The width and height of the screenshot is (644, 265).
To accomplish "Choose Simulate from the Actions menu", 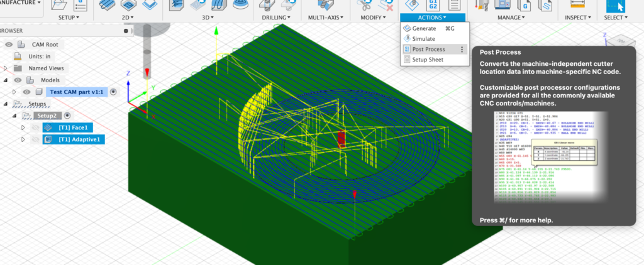I will coord(425,39).
